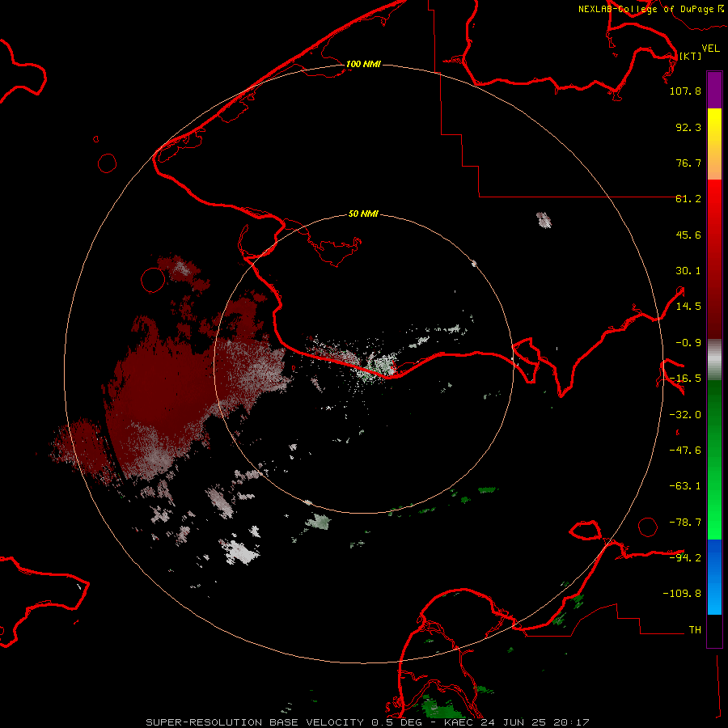This screenshot has width=728, height=728.
Task: Click the -94.2 velocity scale value
Action: pos(685,558)
